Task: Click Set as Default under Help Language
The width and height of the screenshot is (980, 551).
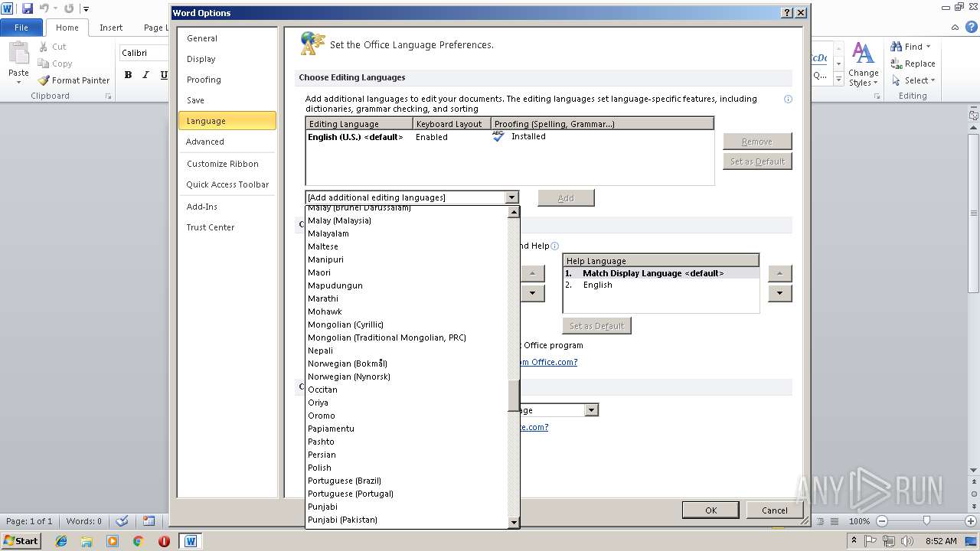Action: (597, 326)
